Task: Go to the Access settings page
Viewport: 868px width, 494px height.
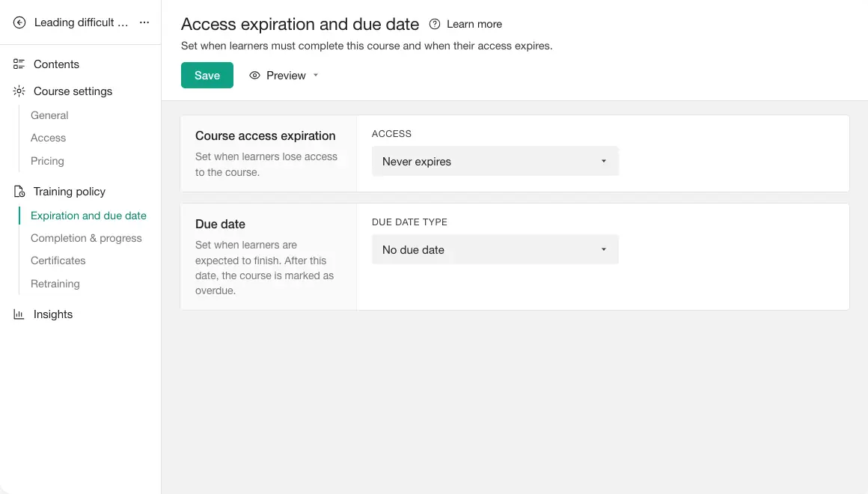Action: click(48, 138)
